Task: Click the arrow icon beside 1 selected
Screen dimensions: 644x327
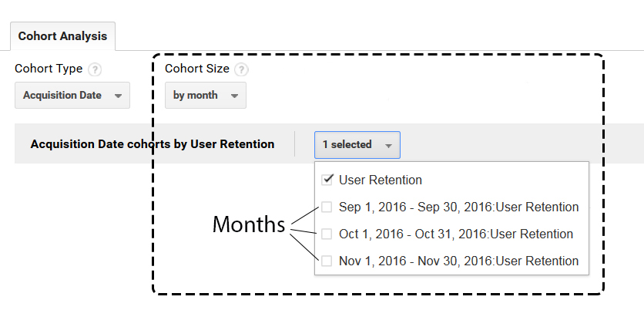Action: (x=388, y=145)
